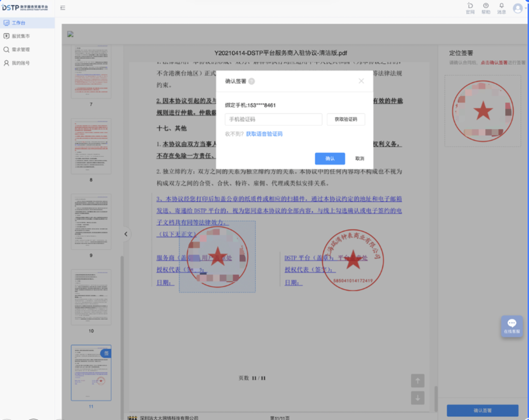Click the 获取验证码 button
529x420 pixels.
346,119
